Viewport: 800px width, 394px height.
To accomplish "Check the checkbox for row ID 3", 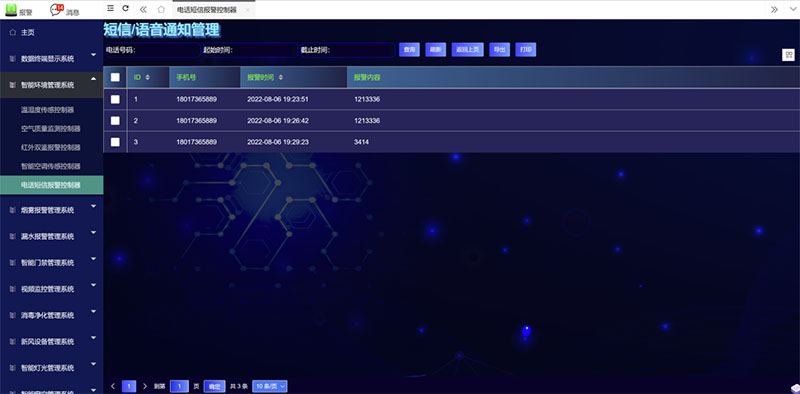I will pyautogui.click(x=115, y=142).
